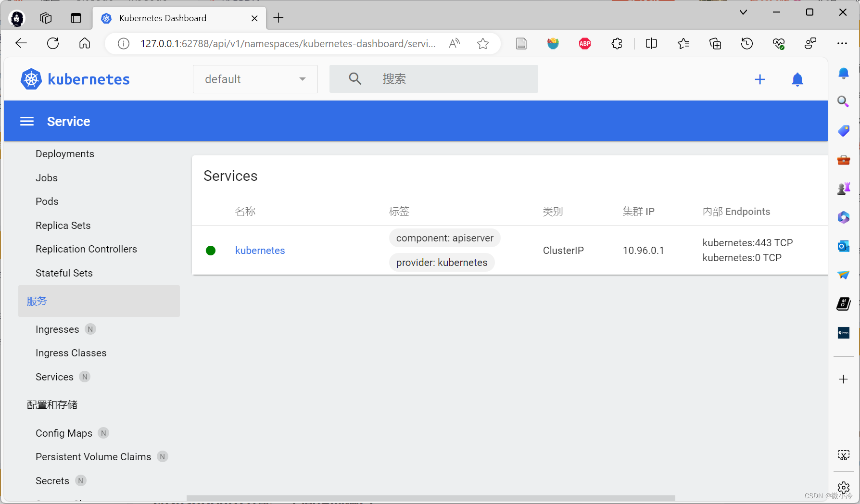Open the AdBlock Plus extension

[585, 44]
